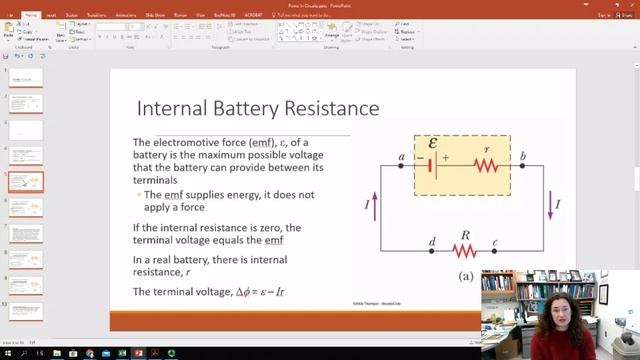Align text right
The width and height of the screenshot is (640, 360).
[191, 37]
